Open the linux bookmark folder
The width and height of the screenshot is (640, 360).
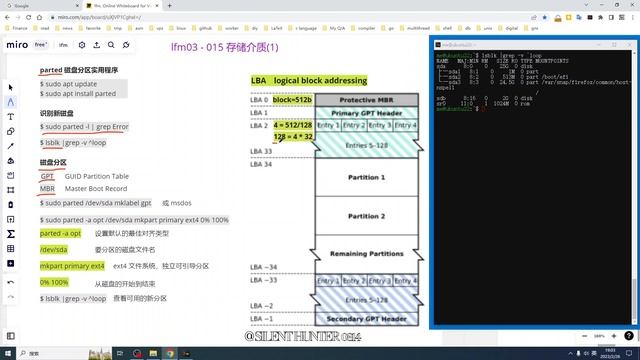178,28
